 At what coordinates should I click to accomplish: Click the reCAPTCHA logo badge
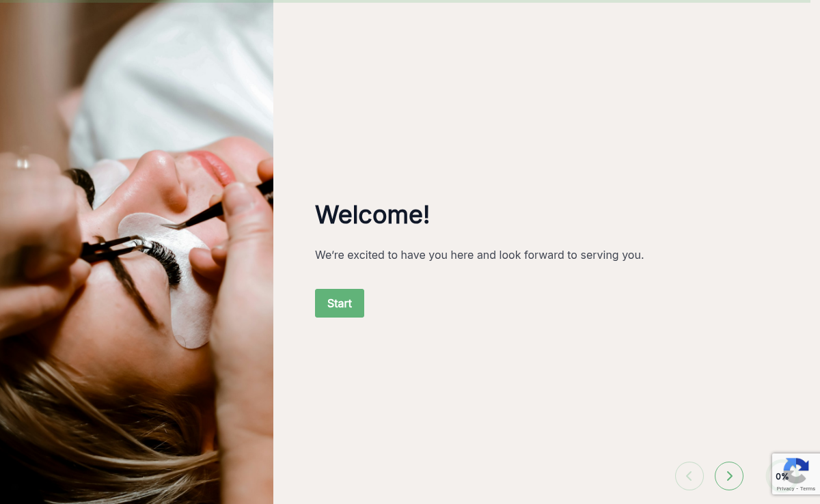coord(797,470)
